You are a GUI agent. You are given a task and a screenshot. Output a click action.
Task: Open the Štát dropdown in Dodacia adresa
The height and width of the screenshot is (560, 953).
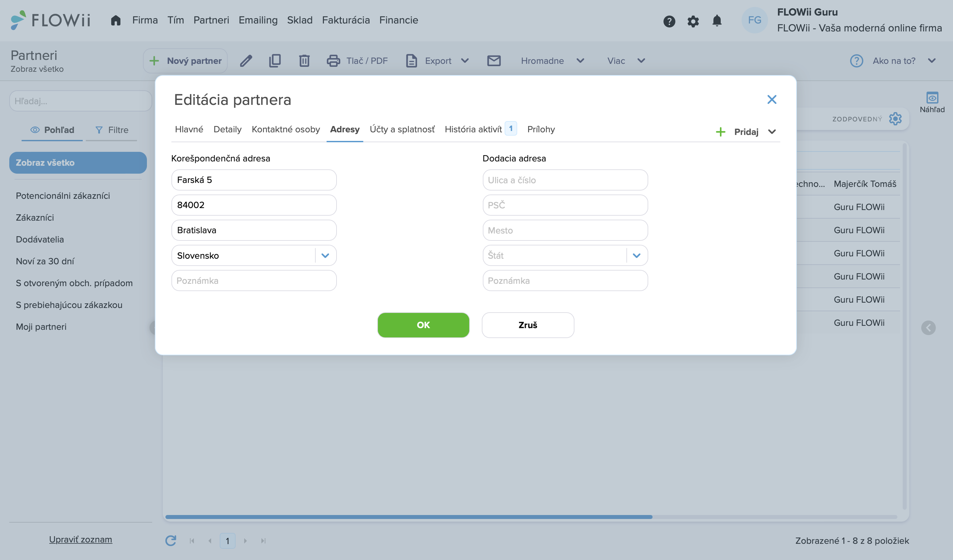(636, 255)
